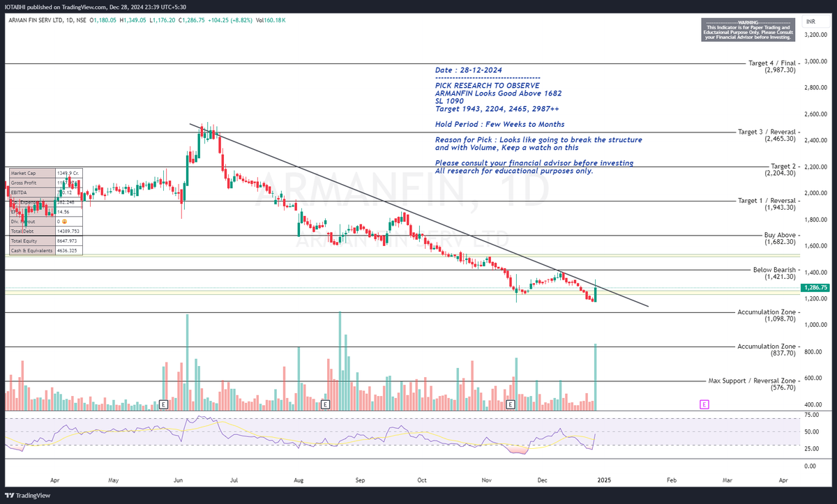This screenshot has width=837, height=504.
Task: Open the earnings marker E between May and Jun
Action: click(163, 404)
